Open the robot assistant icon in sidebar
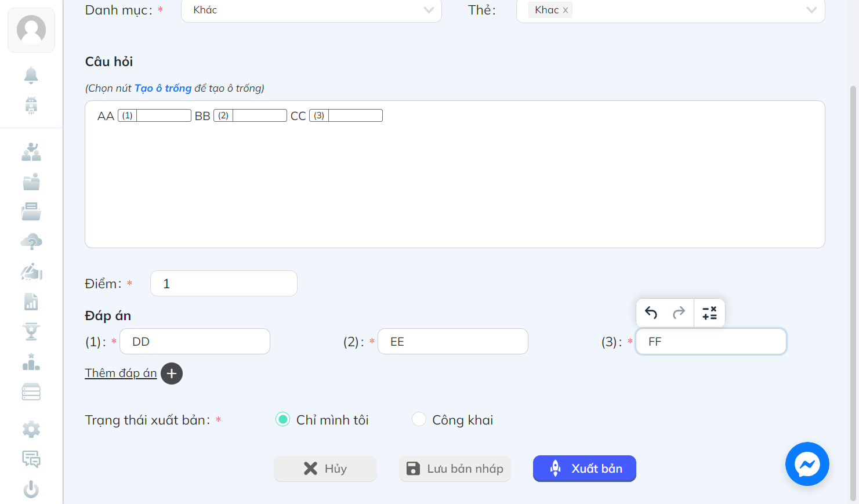This screenshot has width=859, height=504. click(x=31, y=105)
